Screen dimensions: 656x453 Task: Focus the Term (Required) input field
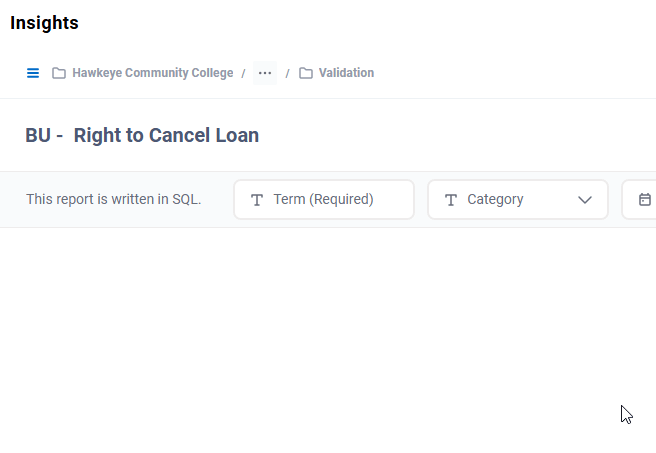[335, 200]
